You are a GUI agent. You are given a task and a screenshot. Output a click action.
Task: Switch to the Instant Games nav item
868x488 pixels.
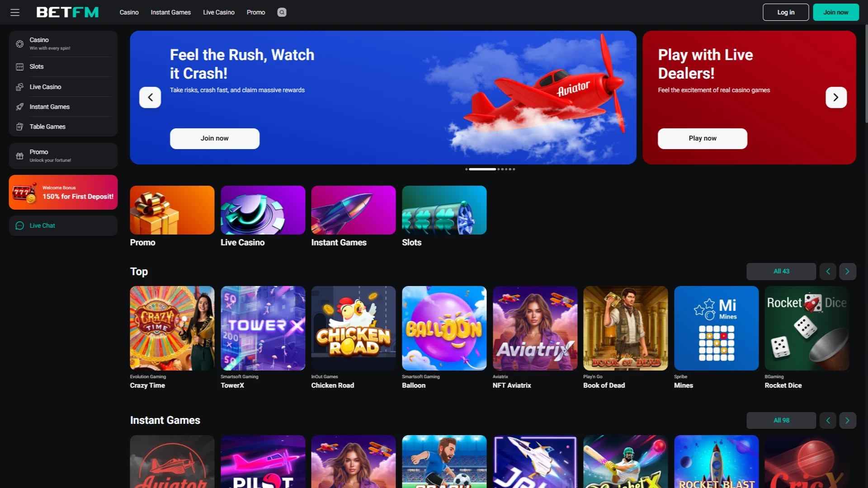point(170,12)
